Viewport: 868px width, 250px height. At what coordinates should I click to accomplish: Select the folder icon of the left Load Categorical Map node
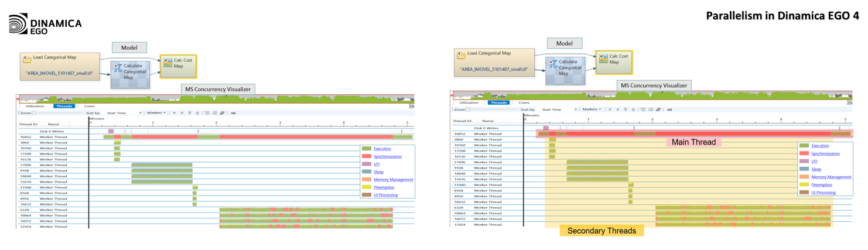[28, 59]
